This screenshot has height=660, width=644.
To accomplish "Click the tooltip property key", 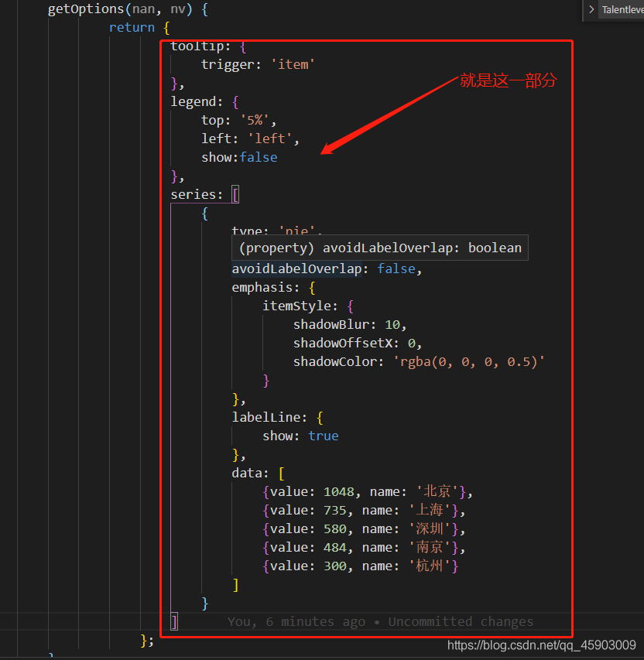I will point(197,46).
